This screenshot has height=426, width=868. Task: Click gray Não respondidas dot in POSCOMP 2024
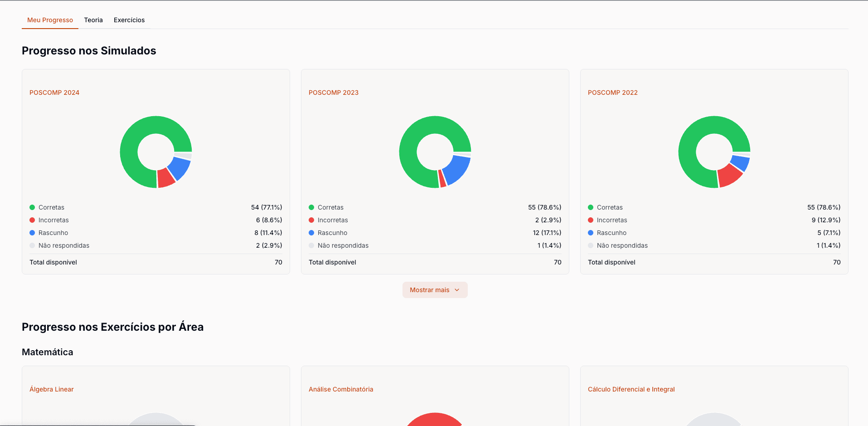[32, 245]
